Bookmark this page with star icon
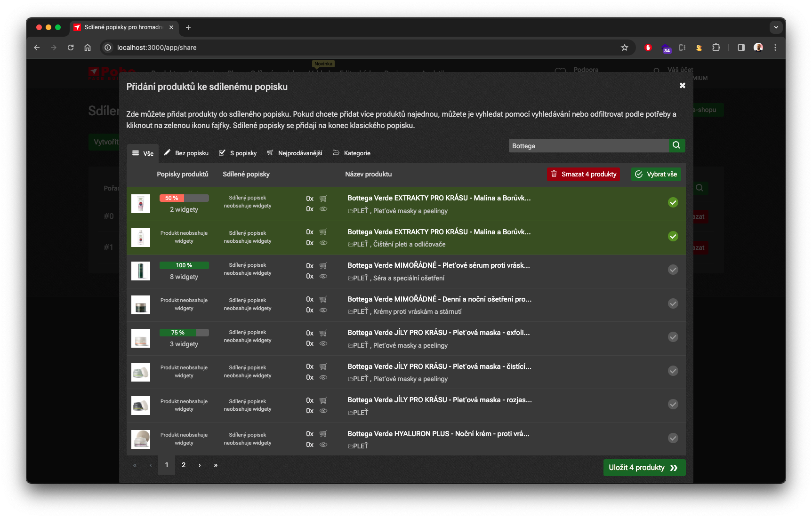This screenshot has height=518, width=812. pos(625,48)
